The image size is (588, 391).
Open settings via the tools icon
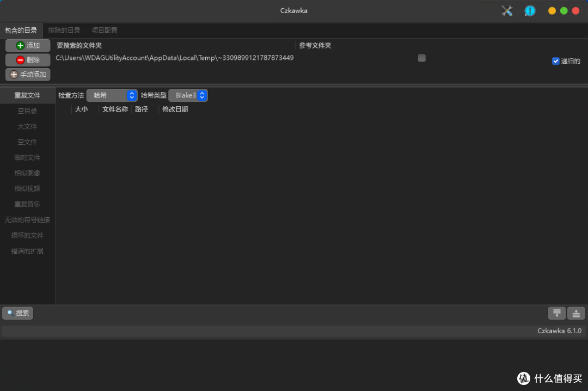click(x=507, y=11)
